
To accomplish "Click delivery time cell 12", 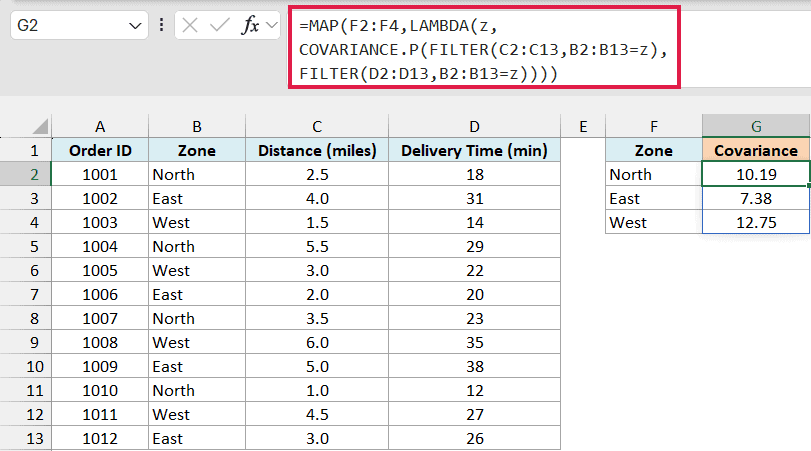I will [x=474, y=390].
